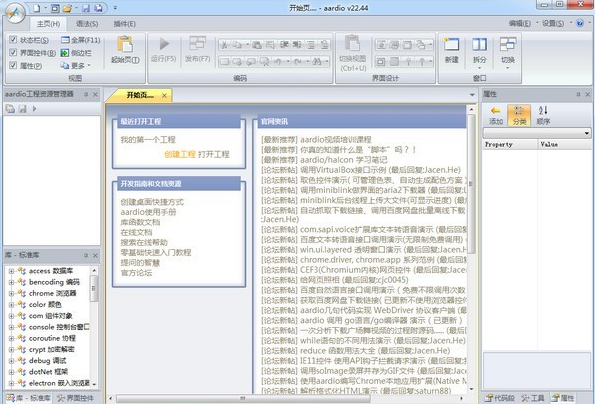Click the 创建工程 link
Image resolution: width=595 pixels, height=404 pixels.
pyautogui.click(x=180, y=154)
